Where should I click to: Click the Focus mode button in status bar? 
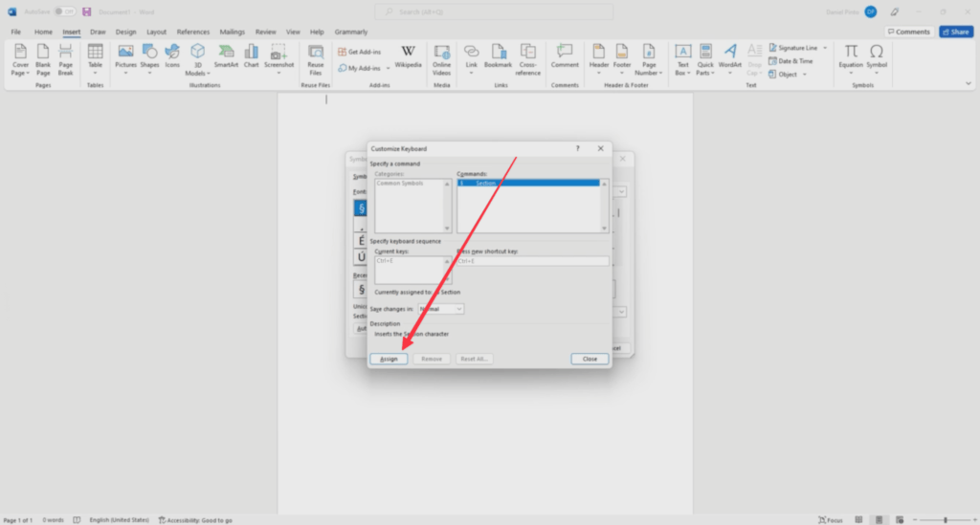coord(831,520)
